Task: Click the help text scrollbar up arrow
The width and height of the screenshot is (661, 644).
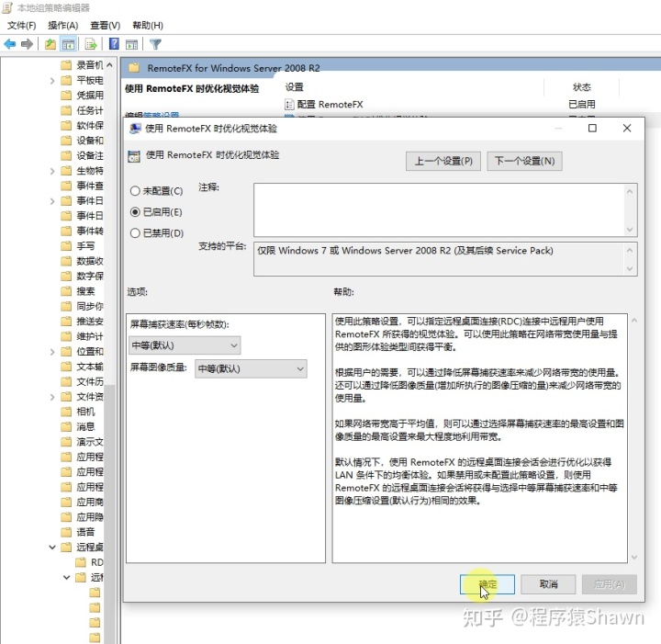Action: pyautogui.click(x=634, y=321)
